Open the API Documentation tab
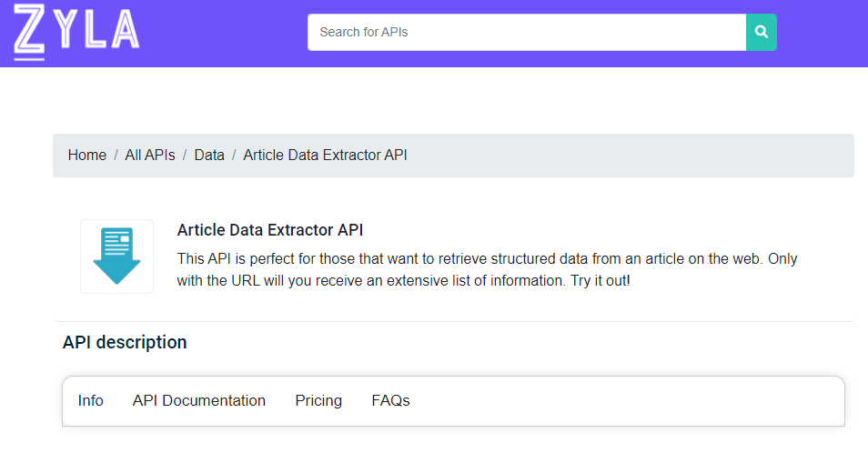This screenshot has width=868, height=453. tap(198, 400)
